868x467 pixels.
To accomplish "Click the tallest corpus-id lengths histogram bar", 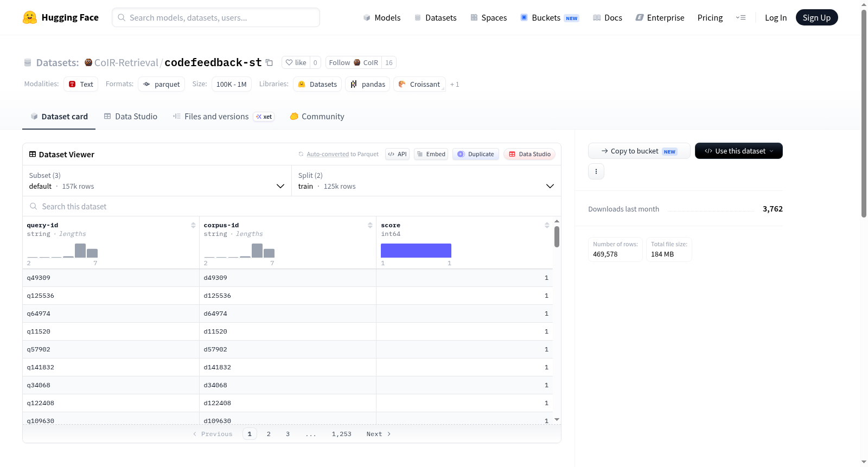I will [x=257, y=251].
